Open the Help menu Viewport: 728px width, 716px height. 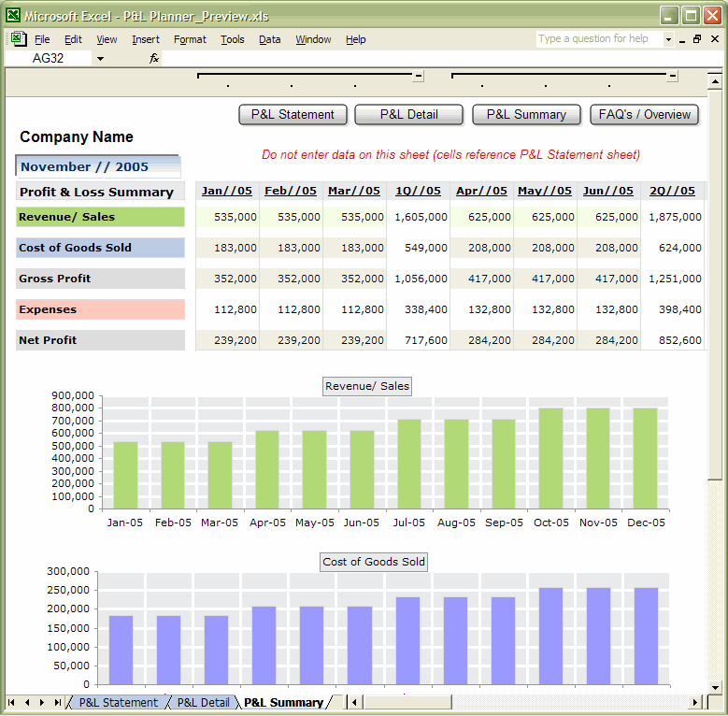[356, 39]
